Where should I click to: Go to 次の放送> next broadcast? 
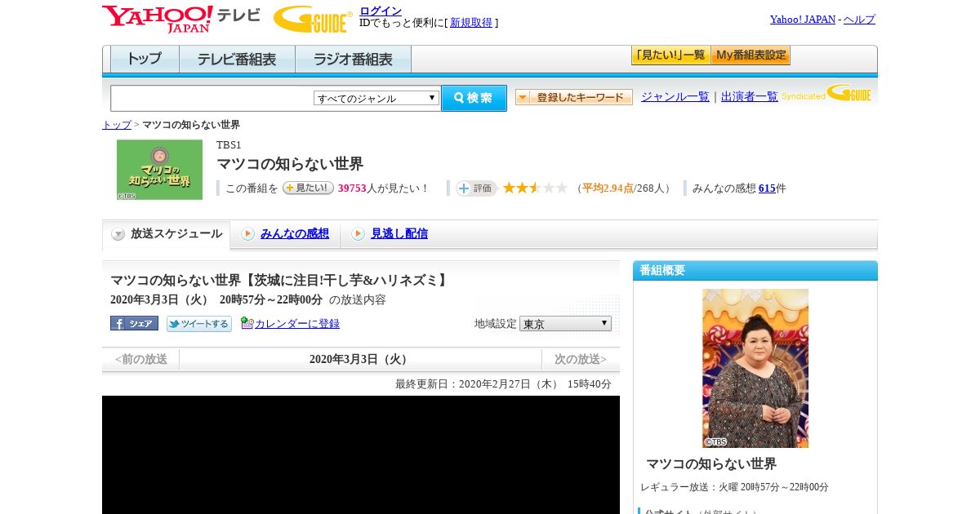581,360
